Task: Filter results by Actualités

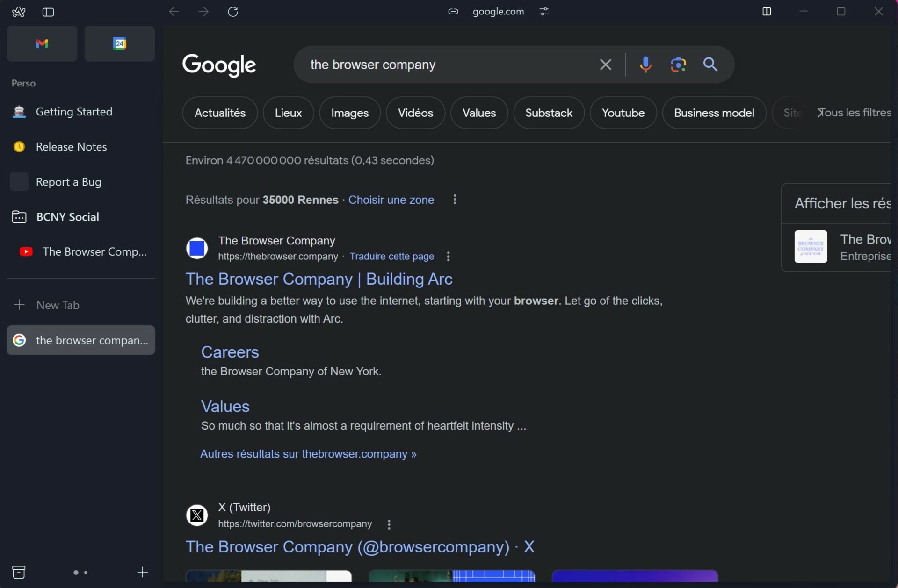Action: pos(220,113)
